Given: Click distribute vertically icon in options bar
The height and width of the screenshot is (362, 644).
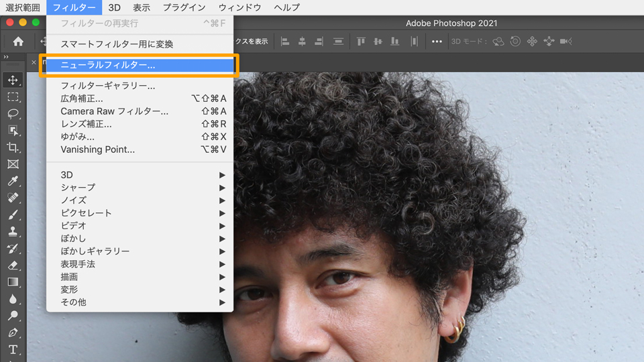Looking at the screenshot, I should tap(338, 41).
